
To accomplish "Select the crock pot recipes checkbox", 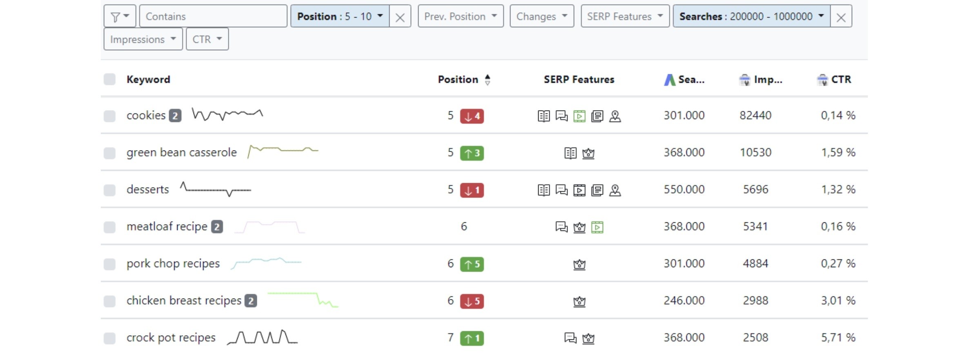I will tap(109, 338).
